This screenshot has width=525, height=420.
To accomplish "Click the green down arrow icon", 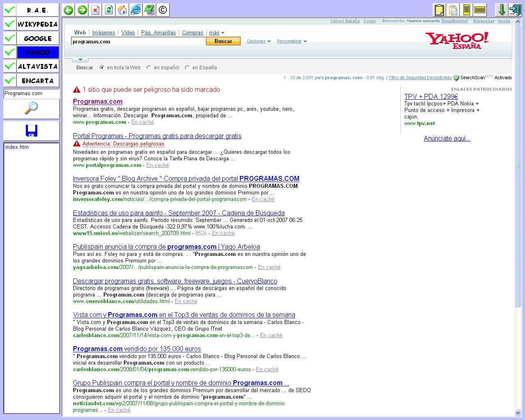I will pos(501,10).
